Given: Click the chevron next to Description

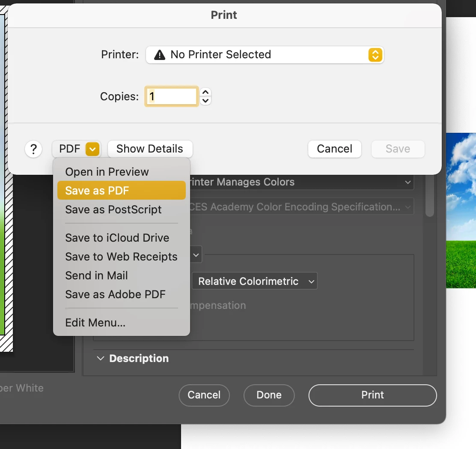Looking at the screenshot, I should point(100,358).
